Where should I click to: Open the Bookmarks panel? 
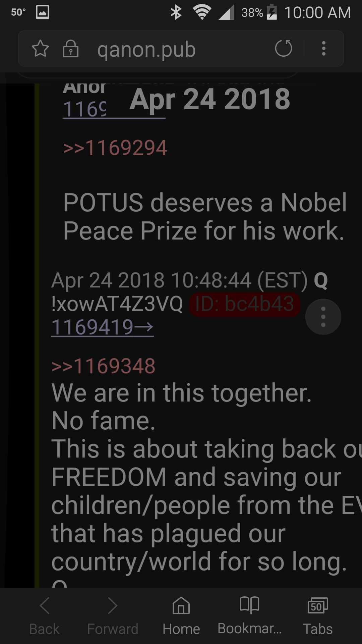point(250,616)
